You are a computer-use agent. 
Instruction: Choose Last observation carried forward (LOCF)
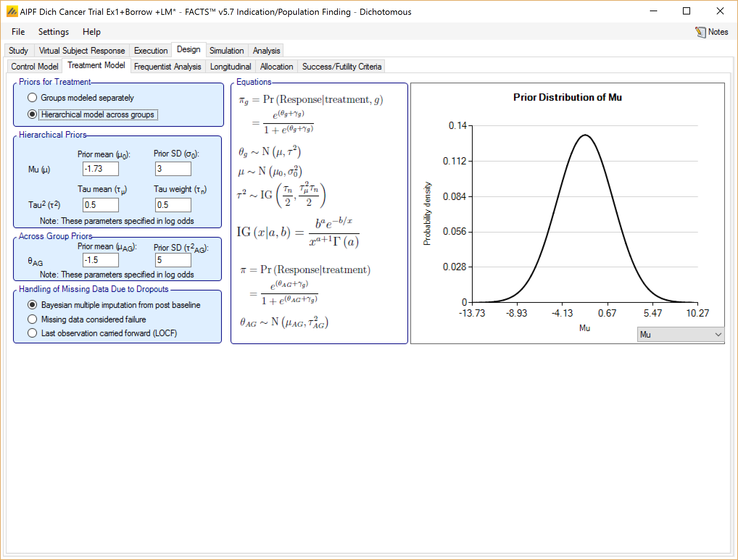pyautogui.click(x=33, y=333)
